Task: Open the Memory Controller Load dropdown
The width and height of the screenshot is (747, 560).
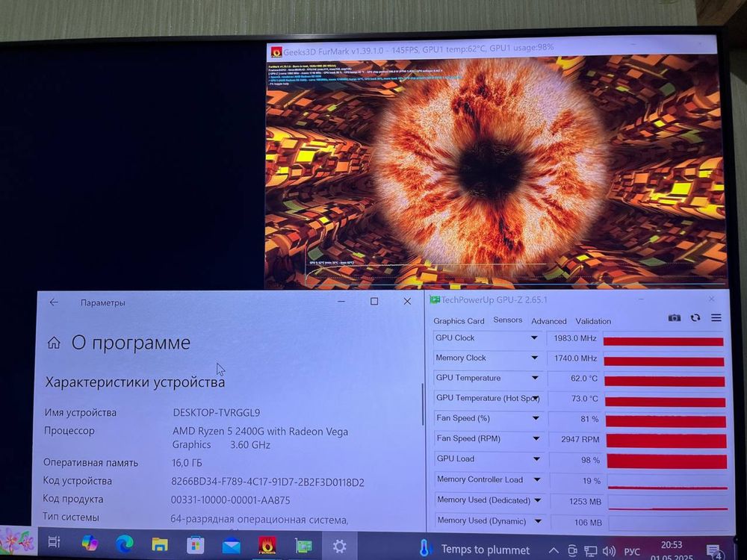Action: (x=537, y=479)
